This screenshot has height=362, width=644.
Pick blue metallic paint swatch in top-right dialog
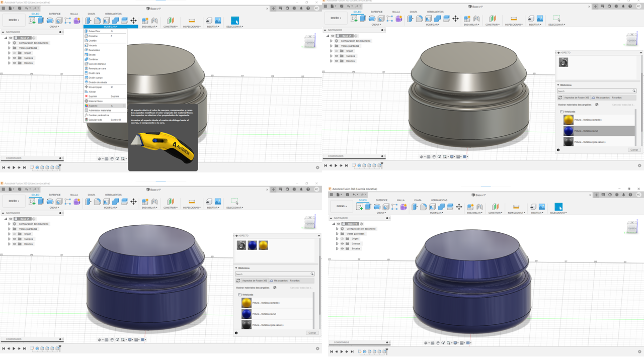point(569,131)
